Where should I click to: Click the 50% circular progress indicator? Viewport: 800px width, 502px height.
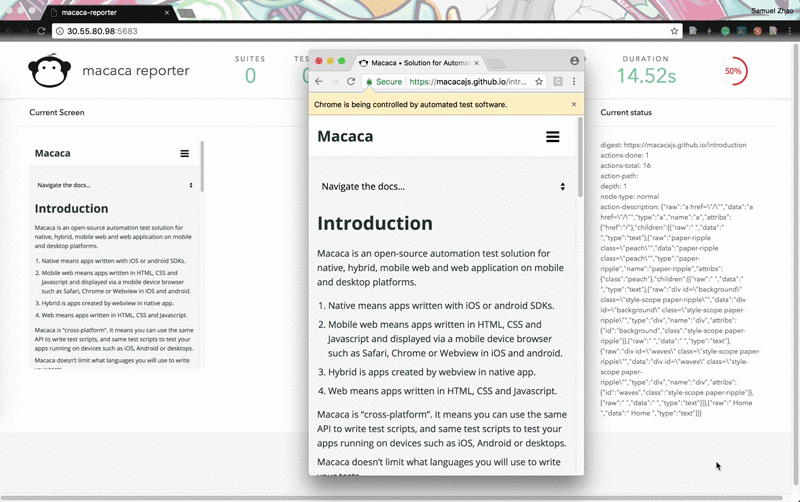coord(733,72)
